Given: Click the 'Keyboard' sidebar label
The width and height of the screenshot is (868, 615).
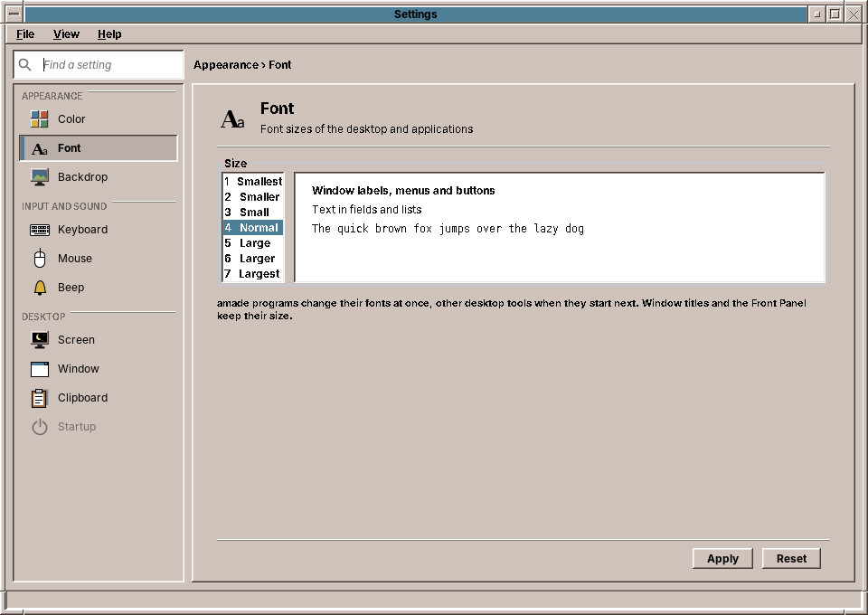Looking at the screenshot, I should 83,230.
